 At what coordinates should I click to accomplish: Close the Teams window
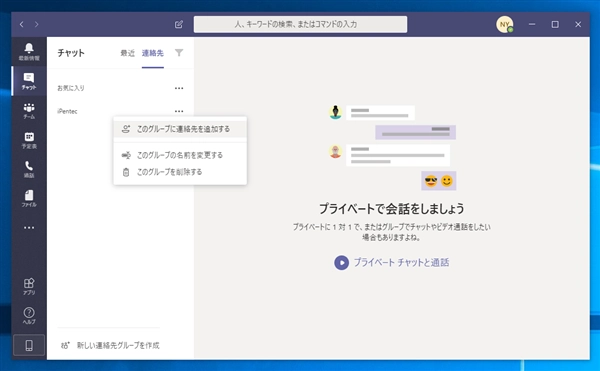(x=578, y=24)
